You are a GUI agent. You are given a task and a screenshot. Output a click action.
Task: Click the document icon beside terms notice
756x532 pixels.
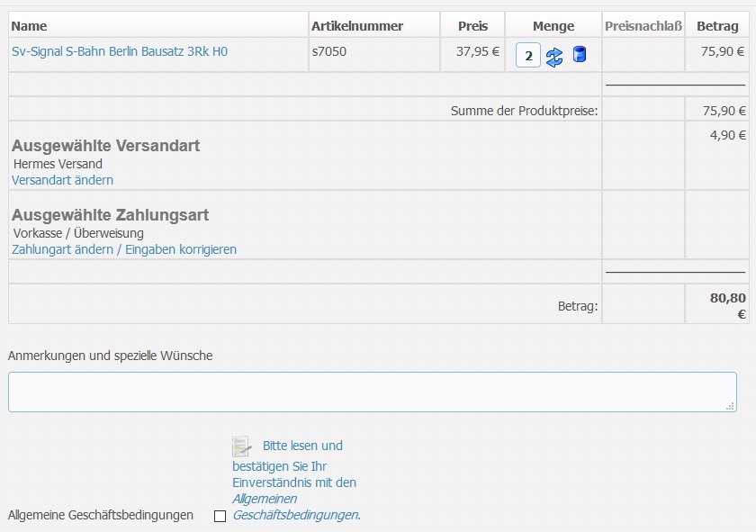(241, 446)
